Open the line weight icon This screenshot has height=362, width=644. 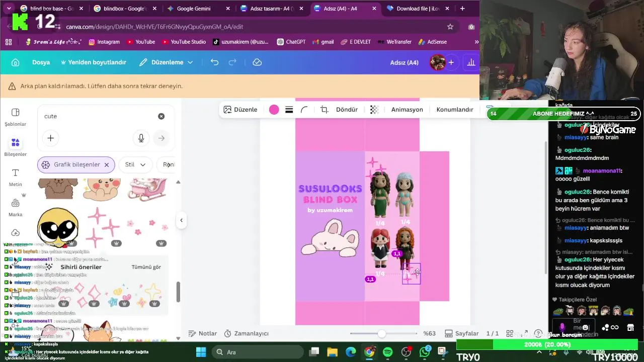click(x=289, y=110)
